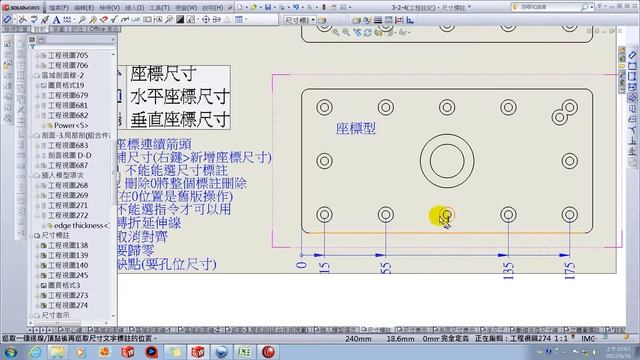Image resolution: width=640 pixels, height=360 pixels.
Task: Click the 1:1 scale in status bar
Action: tap(562, 339)
